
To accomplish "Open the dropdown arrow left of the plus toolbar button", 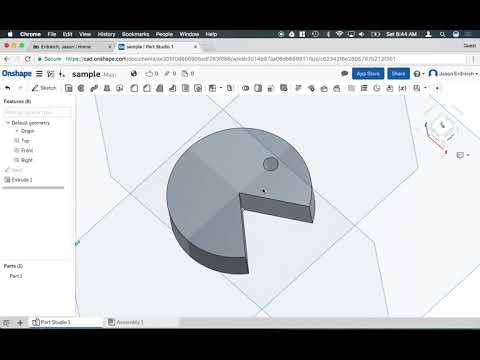I will (x=425, y=88).
